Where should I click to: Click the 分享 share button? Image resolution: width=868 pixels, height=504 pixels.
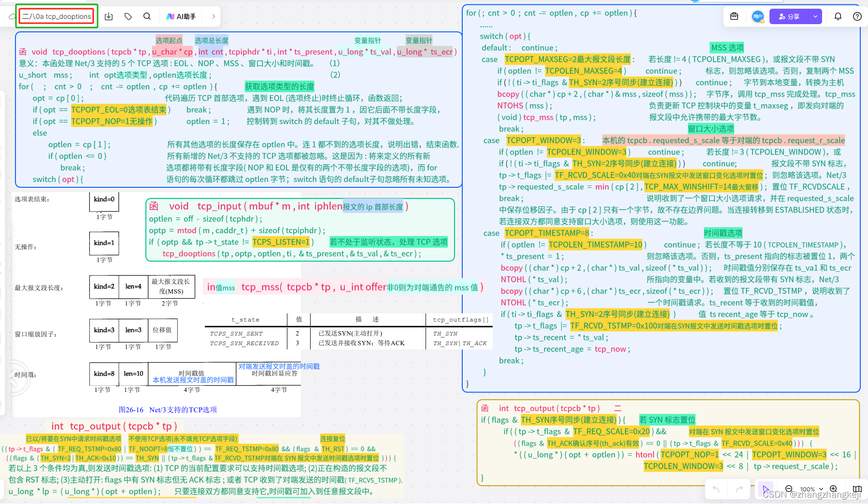[x=789, y=16]
